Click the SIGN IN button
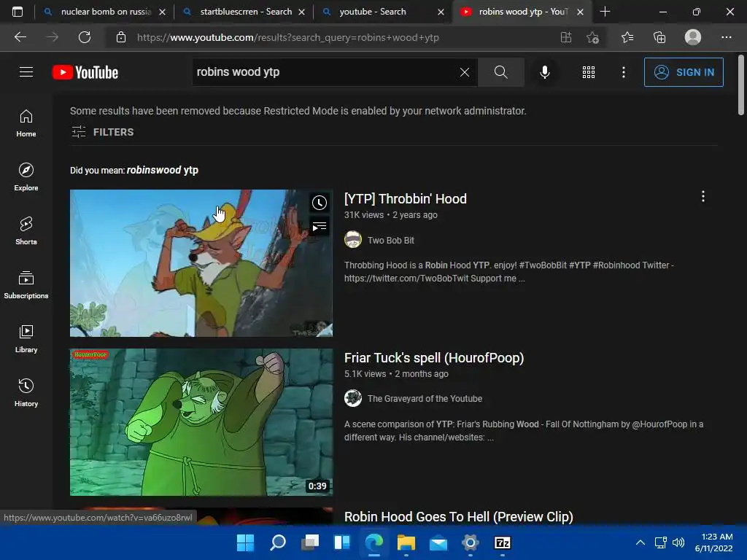 [x=684, y=72]
